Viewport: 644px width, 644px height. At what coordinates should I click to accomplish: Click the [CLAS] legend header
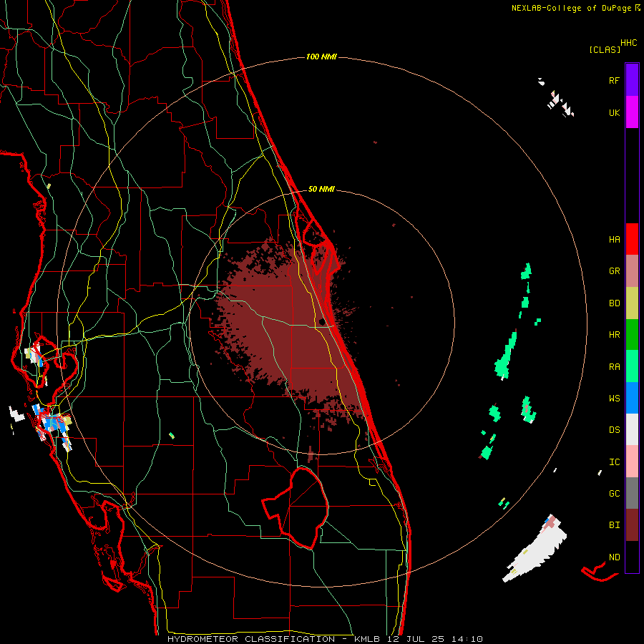(x=605, y=49)
